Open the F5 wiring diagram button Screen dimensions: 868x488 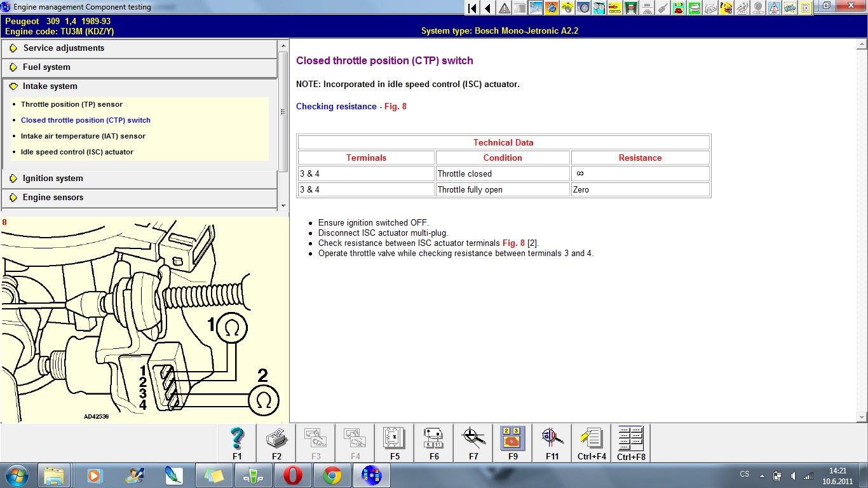395,442
